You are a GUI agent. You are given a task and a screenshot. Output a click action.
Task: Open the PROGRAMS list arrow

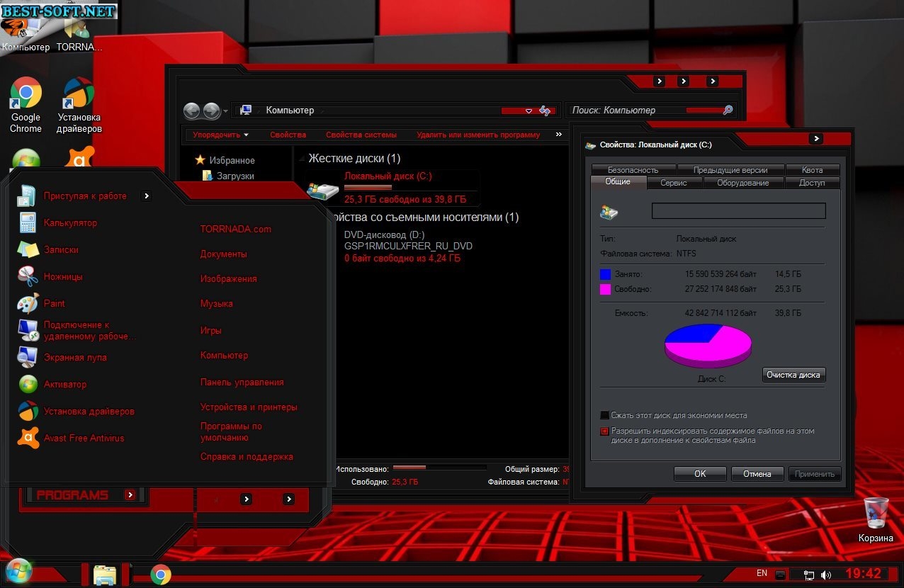[x=130, y=495]
